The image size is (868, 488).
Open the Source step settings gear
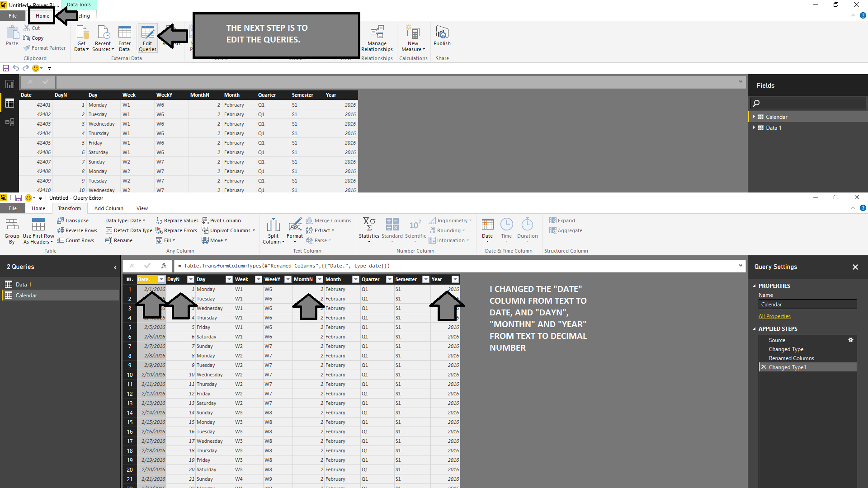850,340
